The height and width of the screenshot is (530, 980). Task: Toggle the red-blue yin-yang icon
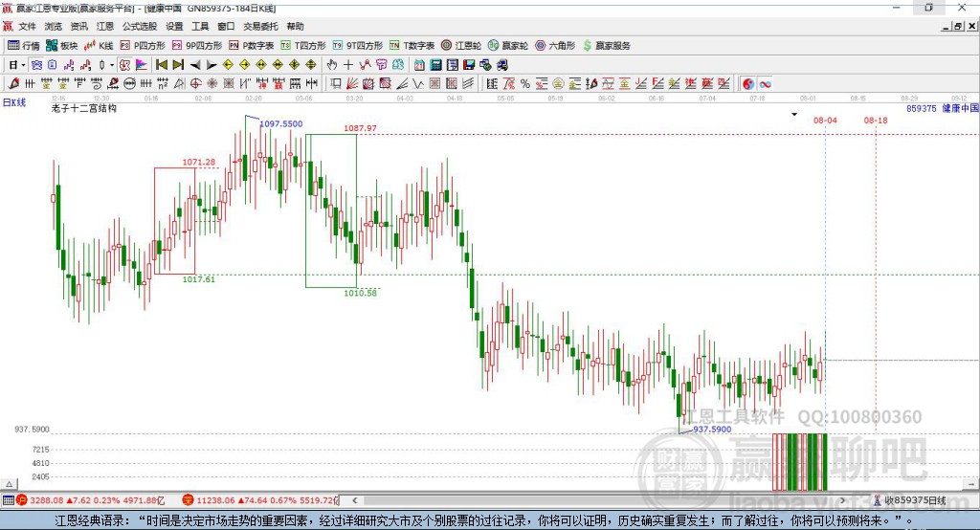pos(748,84)
